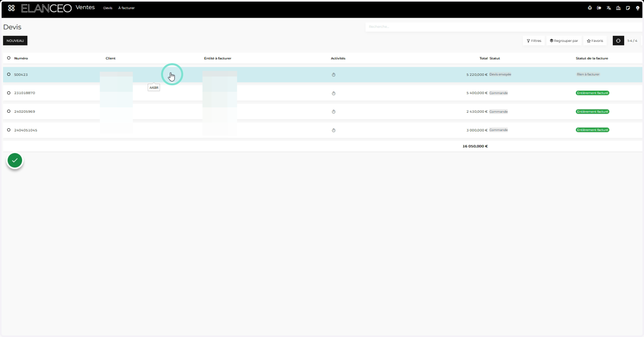The height and width of the screenshot is (337, 644).
Task: Open activity clock for quote S00423
Action: pos(333,75)
